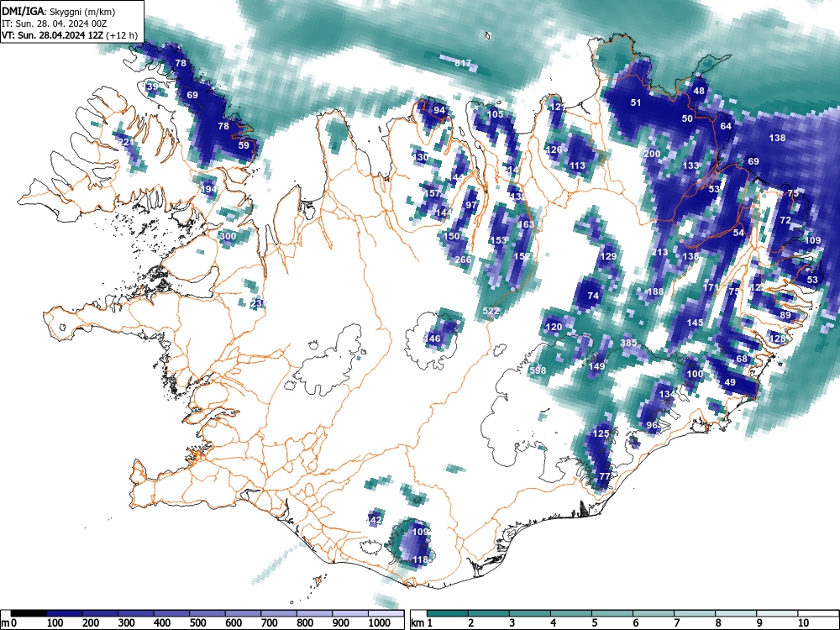Click the visibility value 59 on the map
Image resolution: width=840 pixels, height=630 pixels.
pyautogui.click(x=244, y=144)
